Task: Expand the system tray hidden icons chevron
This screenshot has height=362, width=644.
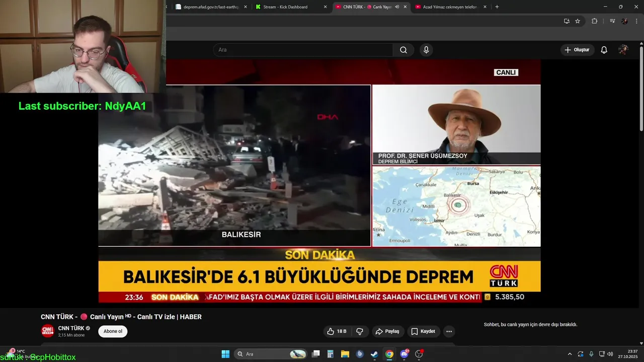Action: [x=570, y=354]
